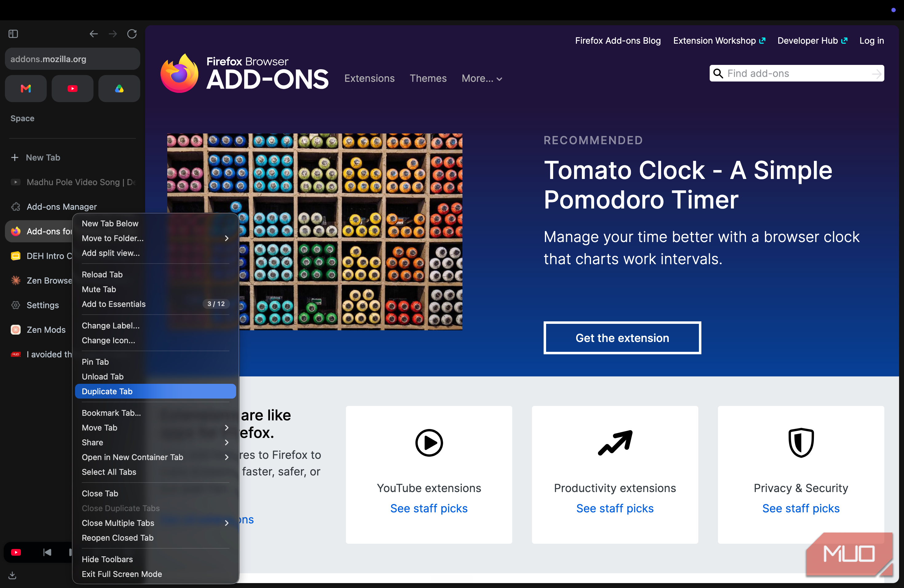Click the shield icon for Privacy & Security
Image resolution: width=904 pixels, height=588 pixels.
(801, 443)
